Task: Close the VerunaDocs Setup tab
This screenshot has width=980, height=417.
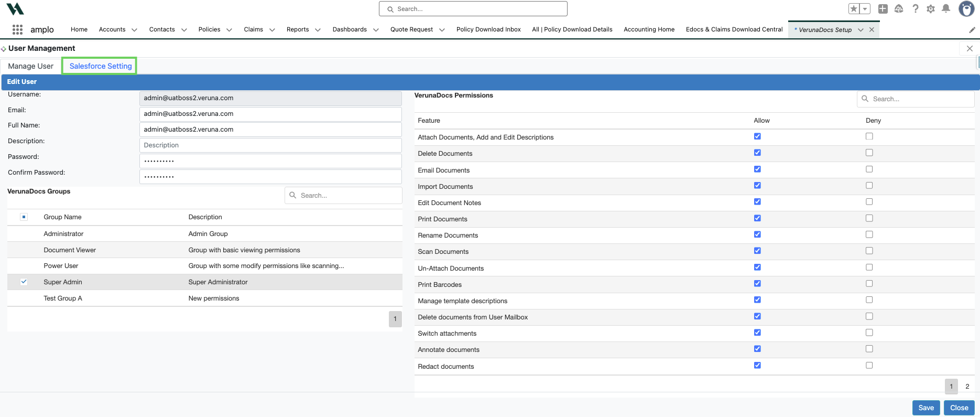Action: pos(872,30)
